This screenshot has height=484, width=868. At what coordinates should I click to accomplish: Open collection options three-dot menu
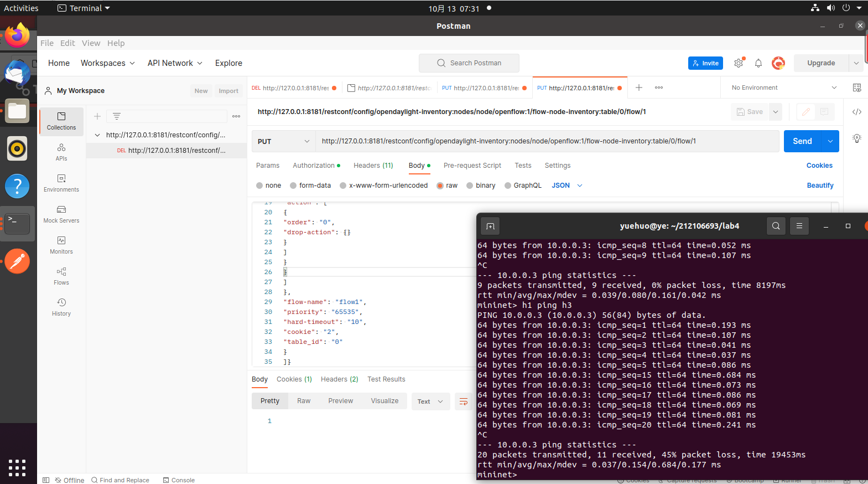coord(236,116)
